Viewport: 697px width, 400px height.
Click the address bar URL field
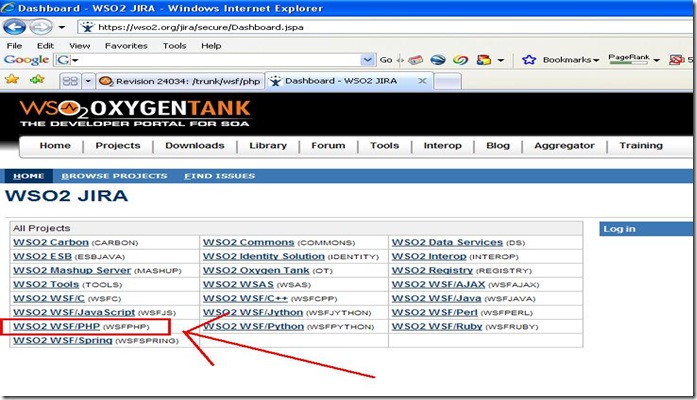click(x=387, y=27)
